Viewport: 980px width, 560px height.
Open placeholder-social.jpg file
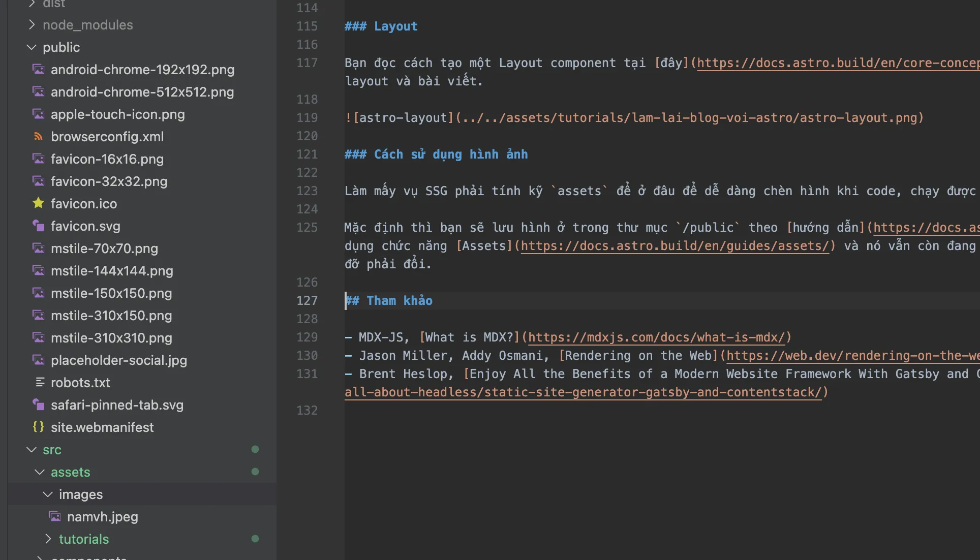[x=118, y=360]
